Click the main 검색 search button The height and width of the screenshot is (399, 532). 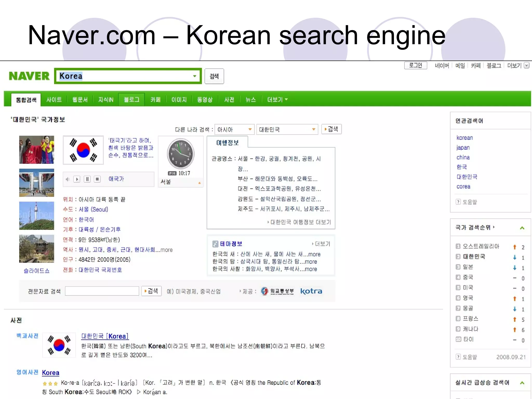click(x=214, y=76)
